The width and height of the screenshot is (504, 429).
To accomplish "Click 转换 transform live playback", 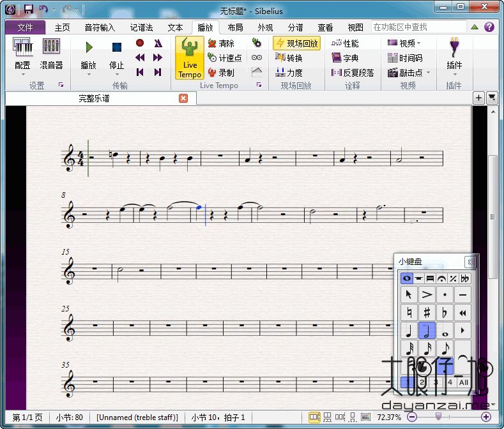I will 289,58.
